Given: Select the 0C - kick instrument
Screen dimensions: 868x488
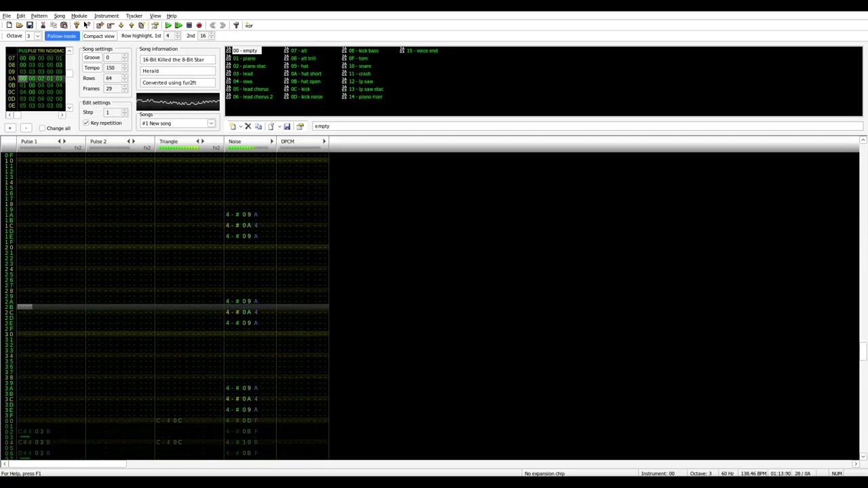Looking at the screenshot, I should click(x=300, y=89).
